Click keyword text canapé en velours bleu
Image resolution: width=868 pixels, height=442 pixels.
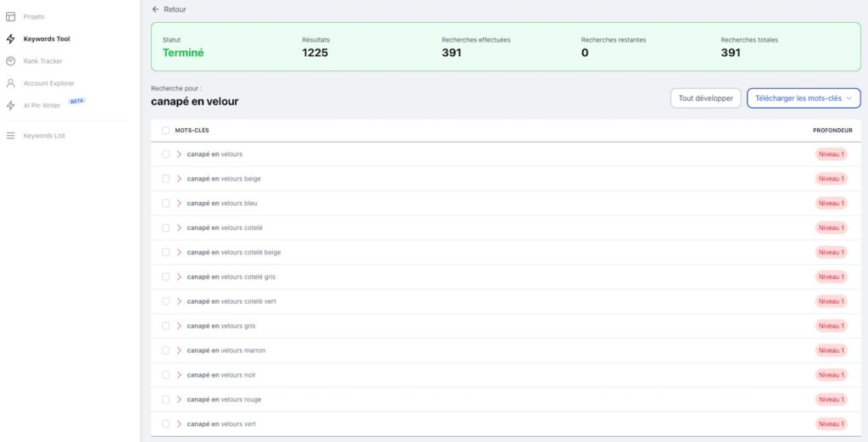222,204
